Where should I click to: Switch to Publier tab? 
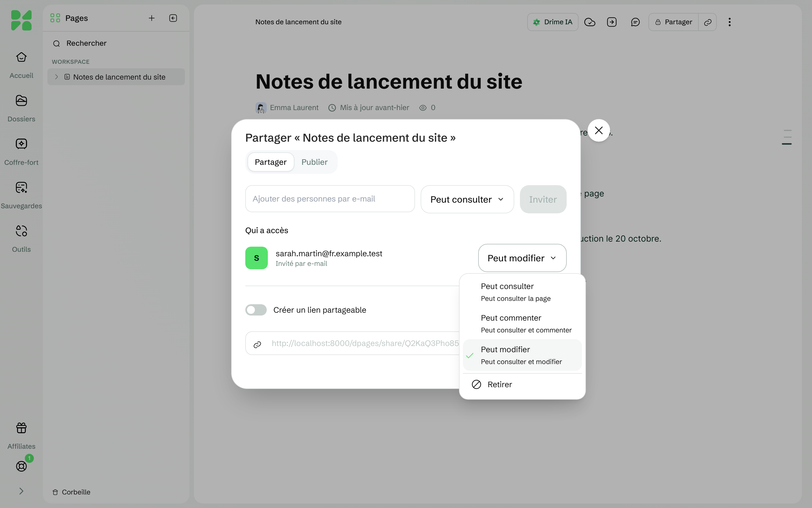pyautogui.click(x=314, y=162)
